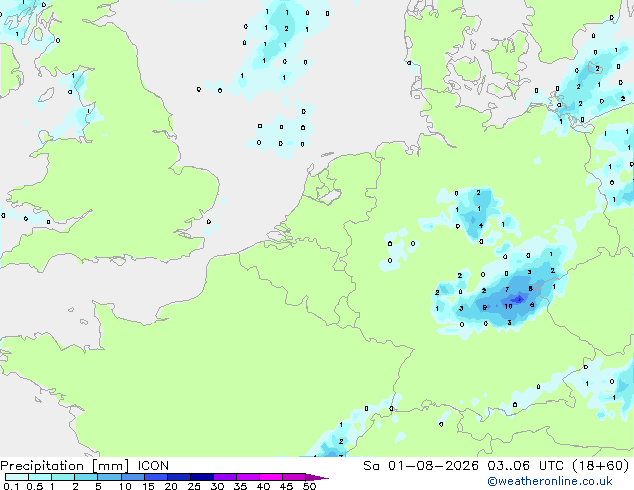The width and height of the screenshot is (634, 490).
Task: Select the 5–10 mm legend color
Action: [x=109, y=477]
